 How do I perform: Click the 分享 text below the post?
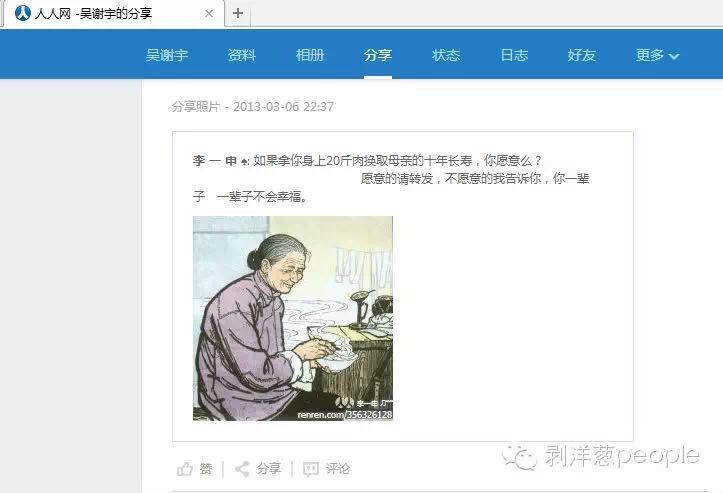269,469
